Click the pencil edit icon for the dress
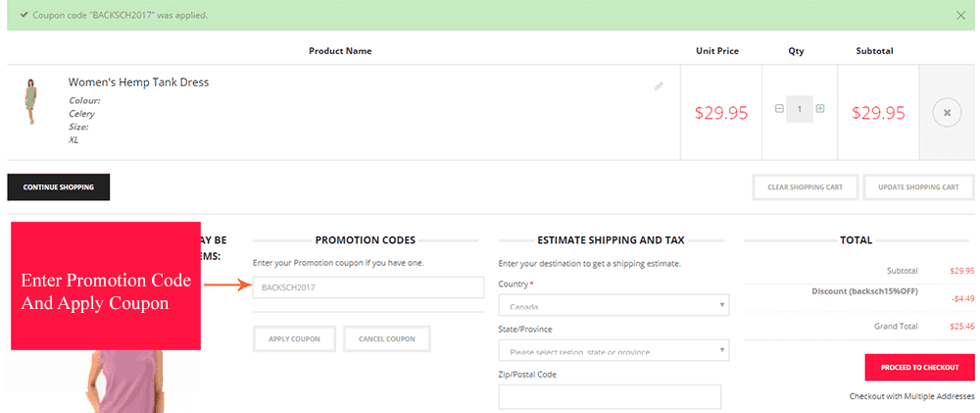The width and height of the screenshot is (980, 413). [660, 86]
